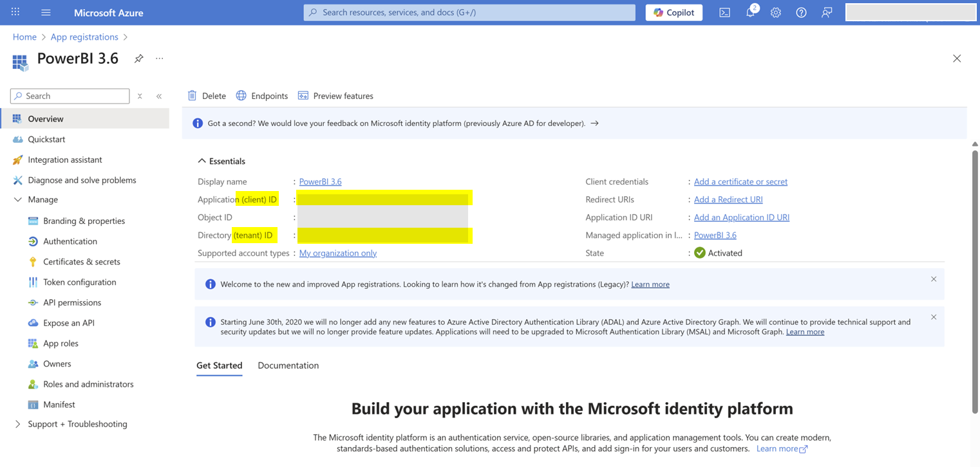The height and width of the screenshot is (467, 980).
Task: Click Diagnose and solve problems wrench icon
Action: tap(17, 180)
